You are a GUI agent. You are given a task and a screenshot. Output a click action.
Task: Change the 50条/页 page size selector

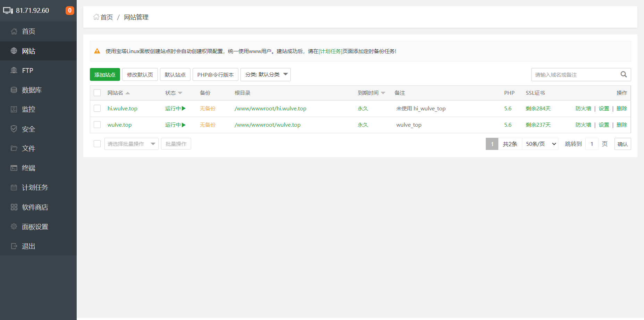(x=540, y=144)
